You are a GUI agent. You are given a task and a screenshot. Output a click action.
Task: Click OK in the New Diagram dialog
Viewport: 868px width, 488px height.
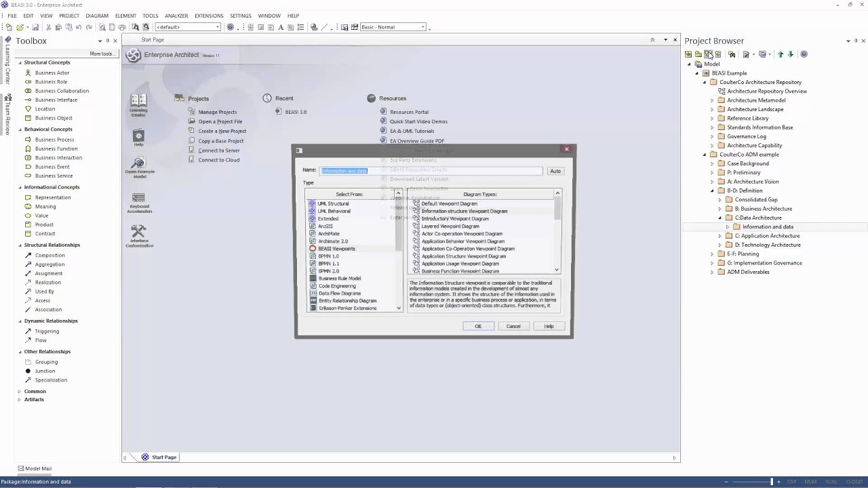478,326
